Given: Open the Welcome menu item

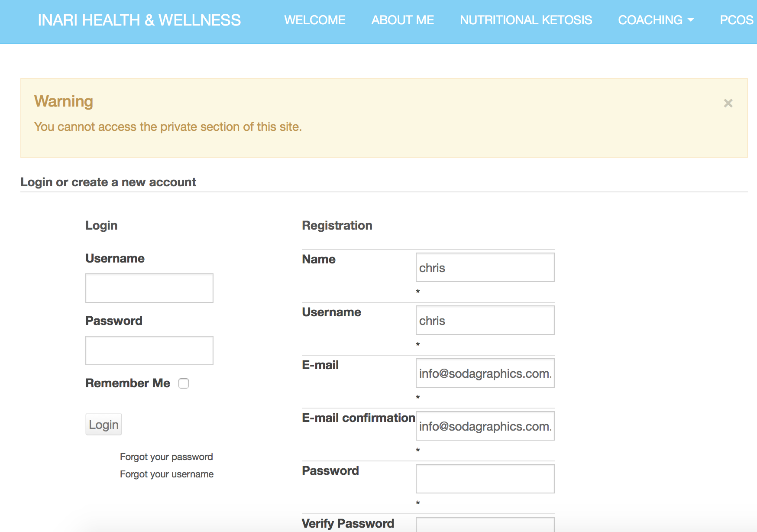Looking at the screenshot, I should pyautogui.click(x=315, y=20).
